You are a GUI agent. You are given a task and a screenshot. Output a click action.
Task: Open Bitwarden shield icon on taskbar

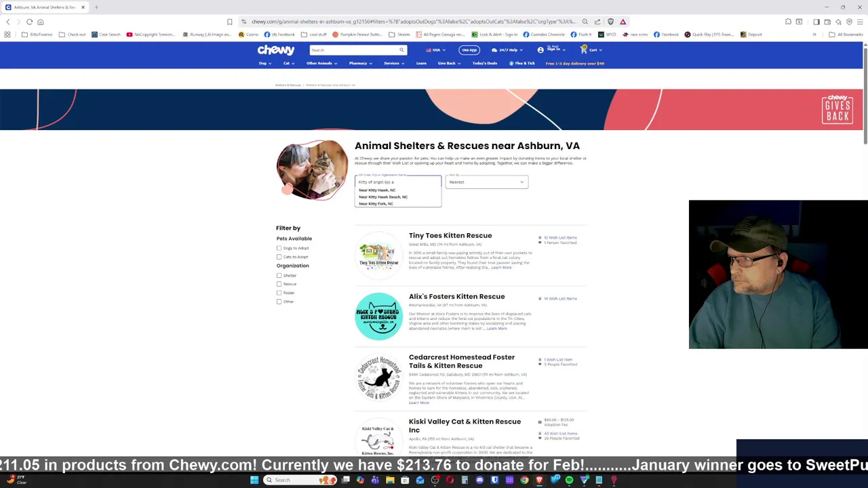(x=494, y=480)
